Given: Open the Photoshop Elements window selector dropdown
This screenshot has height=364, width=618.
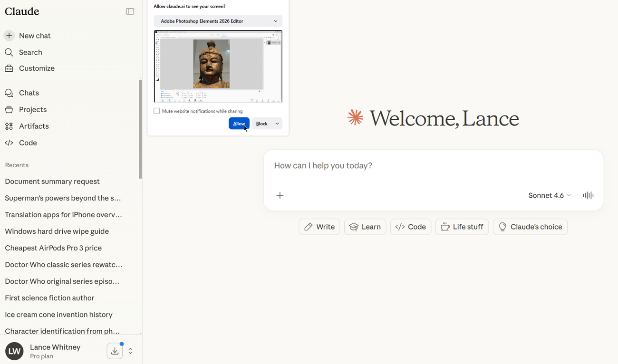Looking at the screenshot, I should (x=218, y=21).
